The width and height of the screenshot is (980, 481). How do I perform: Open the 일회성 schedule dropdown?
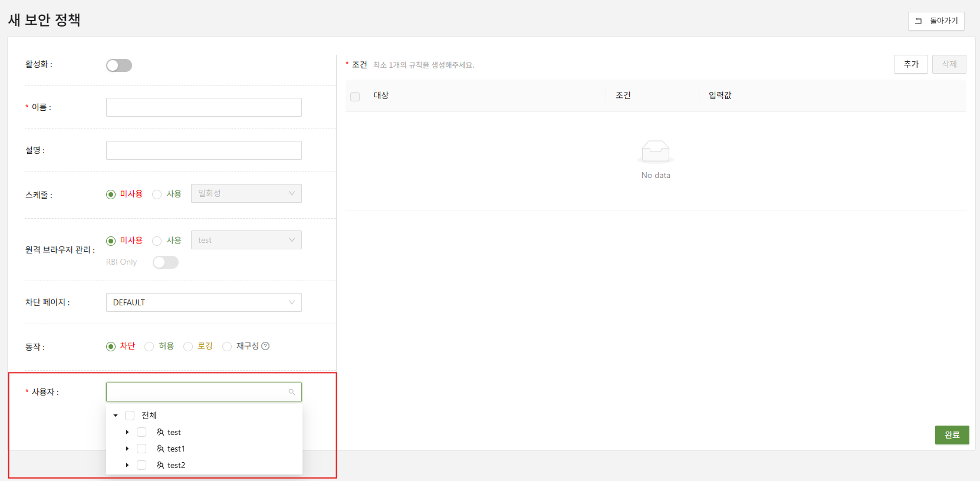point(246,193)
